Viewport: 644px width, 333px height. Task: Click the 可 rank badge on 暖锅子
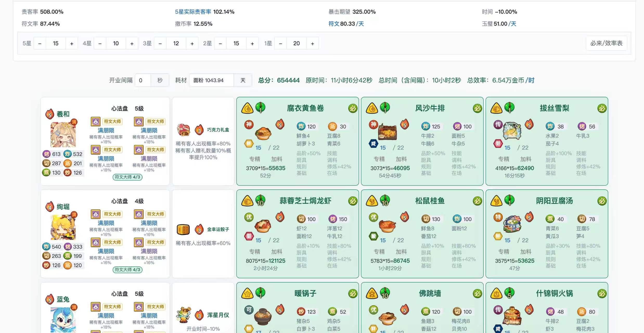point(249,310)
